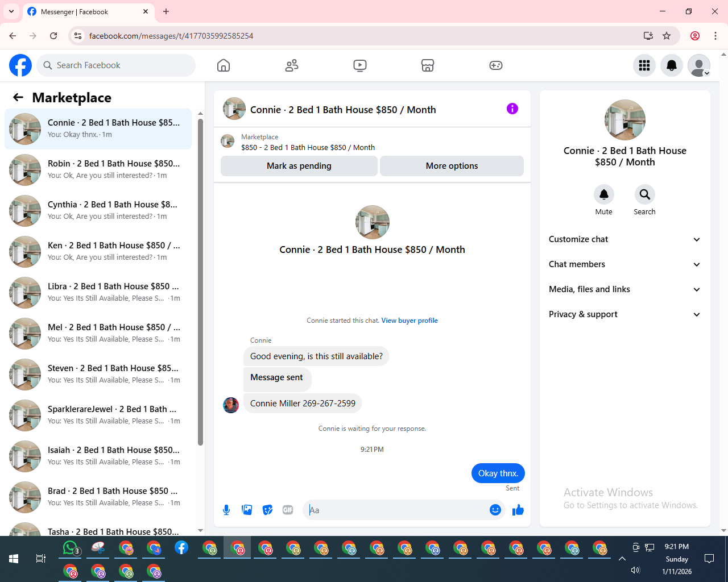Screen dimensions: 728x582
Task: Open View buyer profile link
Action: (x=409, y=321)
